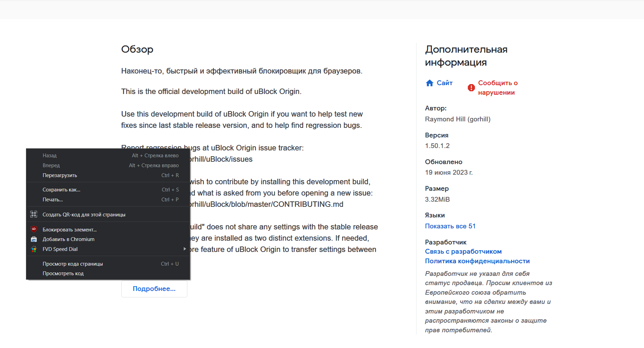Click the CONTRIBUTING.md URL text
Screen dimensions: 644x348
(x=267, y=204)
